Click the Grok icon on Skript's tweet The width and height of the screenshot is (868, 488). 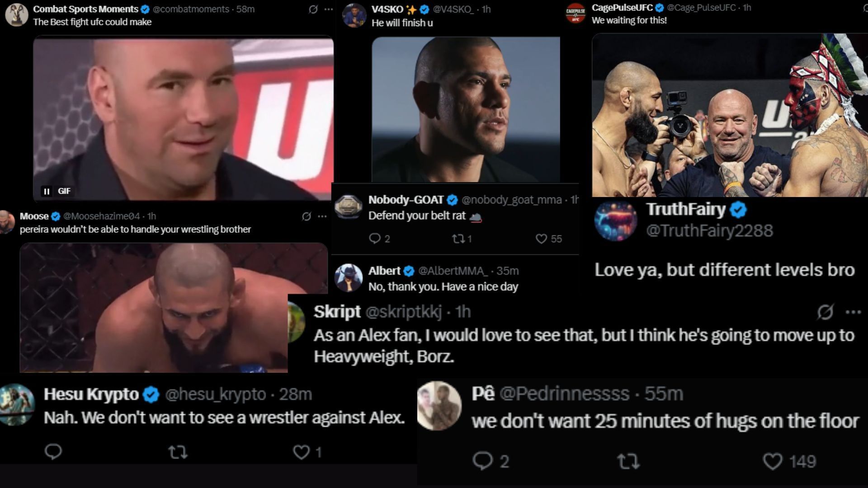click(x=825, y=312)
